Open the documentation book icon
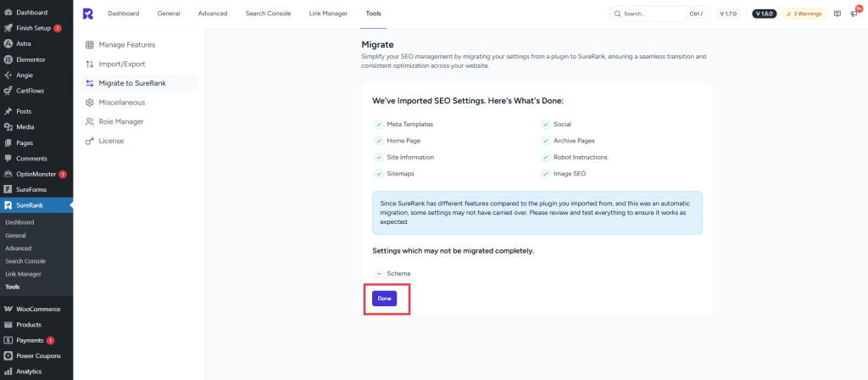The width and height of the screenshot is (868, 380). (837, 14)
